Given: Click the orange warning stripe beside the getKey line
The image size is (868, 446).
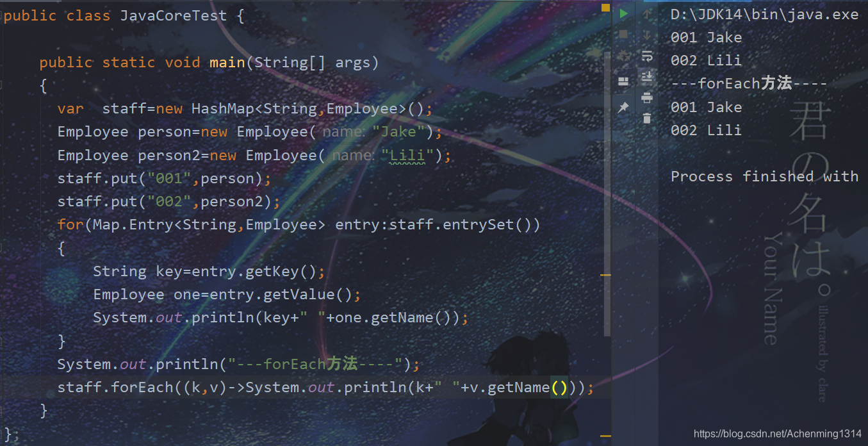Looking at the screenshot, I should (605, 275).
